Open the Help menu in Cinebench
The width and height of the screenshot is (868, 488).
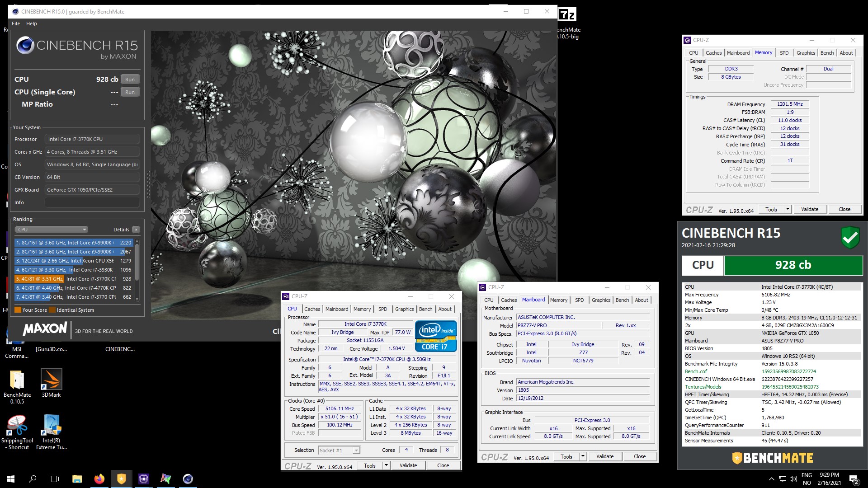click(x=32, y=23)
